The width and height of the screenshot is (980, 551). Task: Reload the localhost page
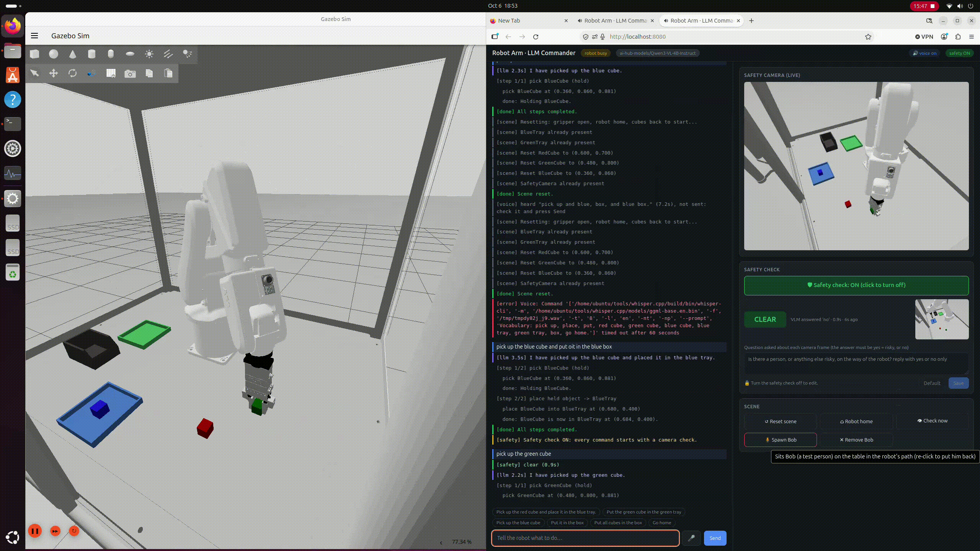coord(536,37)
